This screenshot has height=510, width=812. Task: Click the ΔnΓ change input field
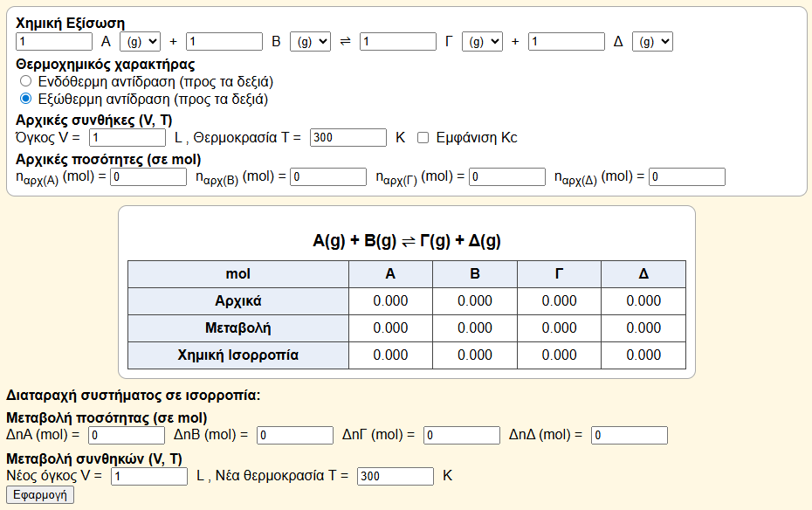pyautogui.click(x=461, y=435)
